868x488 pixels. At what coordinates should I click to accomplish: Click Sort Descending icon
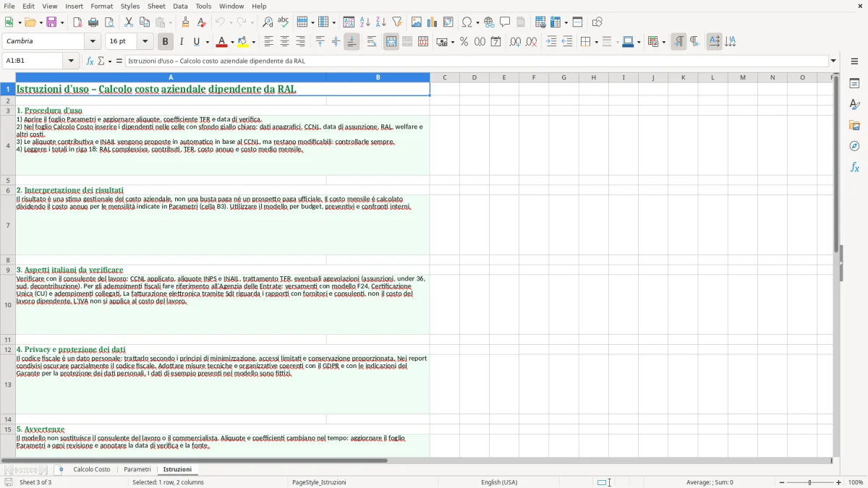[x=381, y=22]
